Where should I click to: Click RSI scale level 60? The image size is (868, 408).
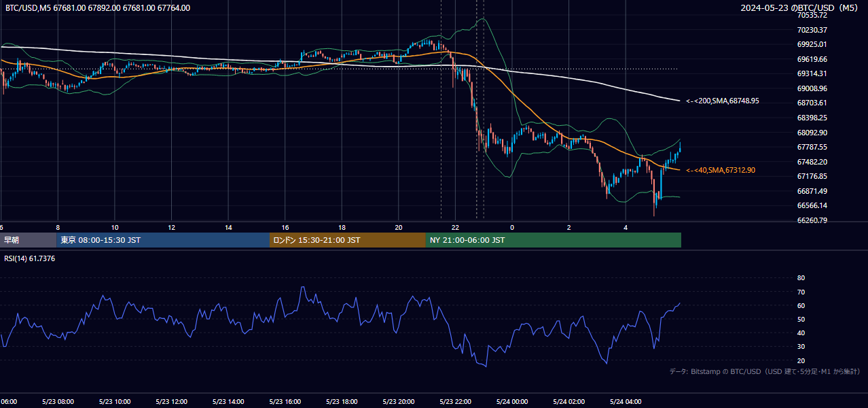pyautogui.click(x=801, y=305)
